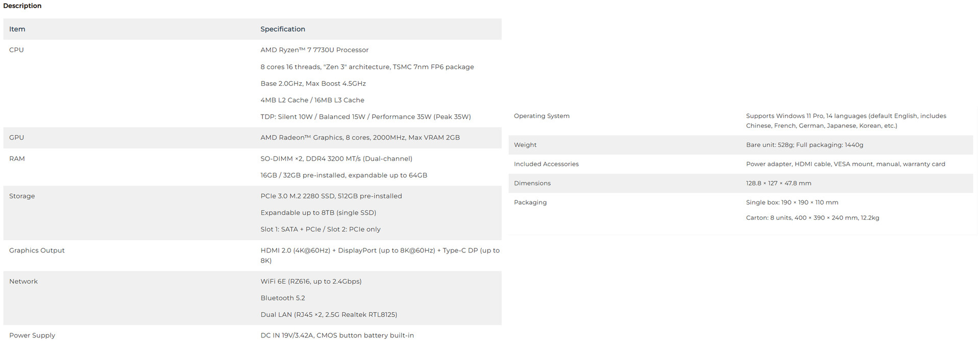Click the AMD Ryzen 7 7730U Processor text

click(x=314, y=50)
